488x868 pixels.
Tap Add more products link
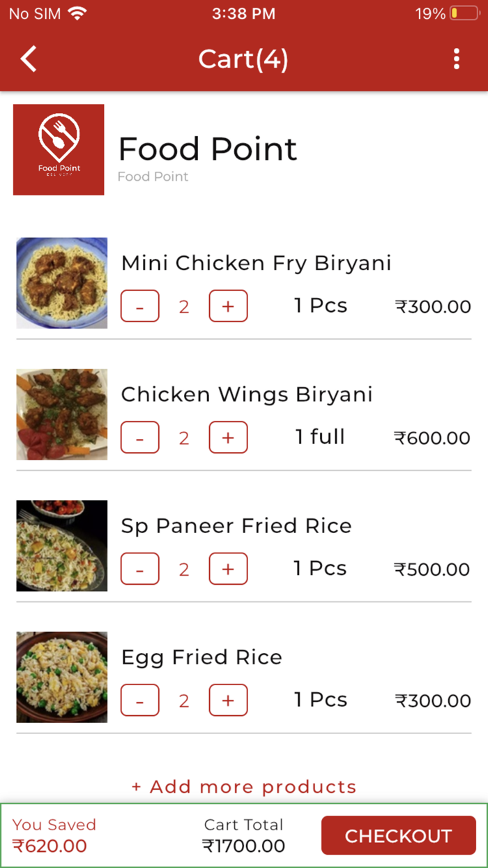click(243, 786)
